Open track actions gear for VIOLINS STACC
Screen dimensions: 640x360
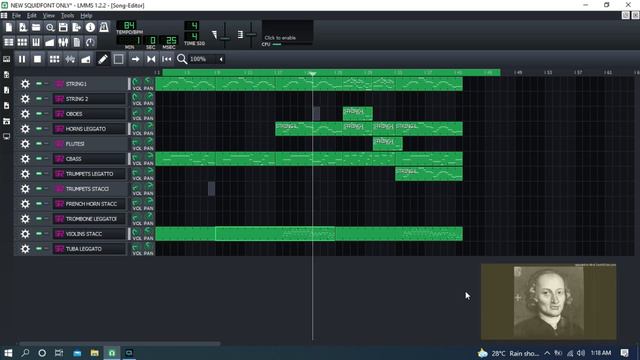point(25,233)
